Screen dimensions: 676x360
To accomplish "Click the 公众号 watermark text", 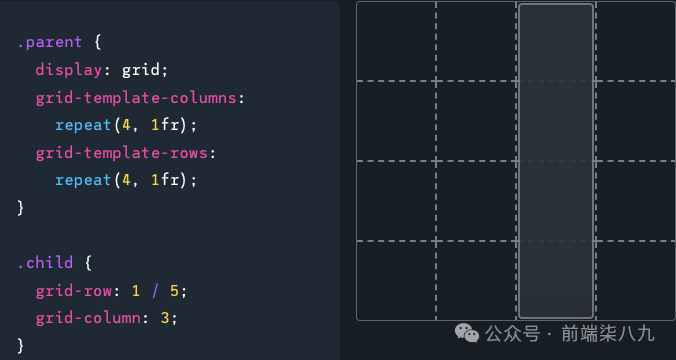I will point(512,334).
